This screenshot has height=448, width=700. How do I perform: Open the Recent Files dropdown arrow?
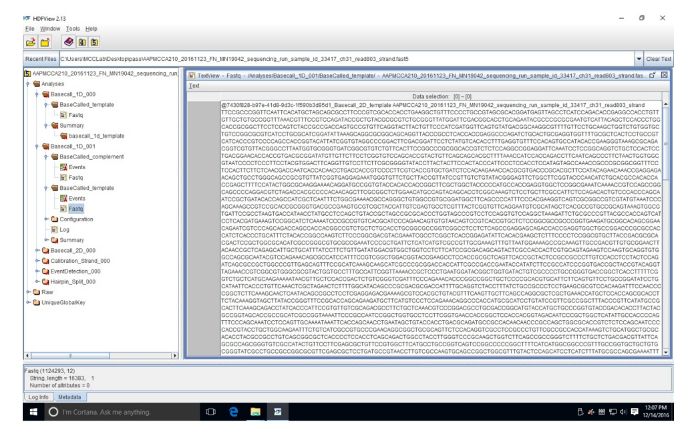[x=639, y=59]
